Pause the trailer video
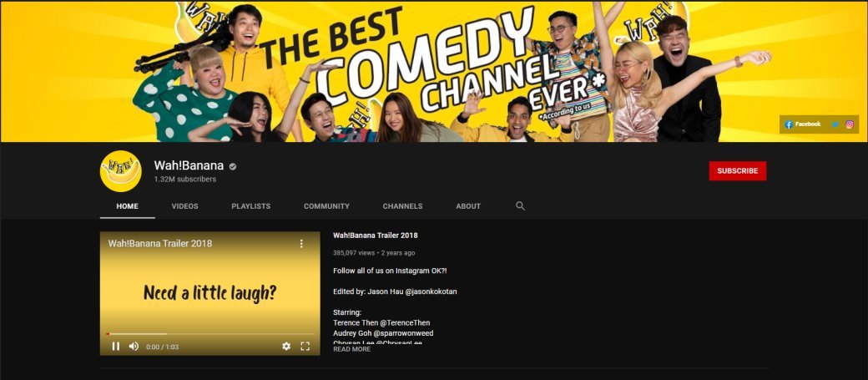 click(x=116, y=347)
